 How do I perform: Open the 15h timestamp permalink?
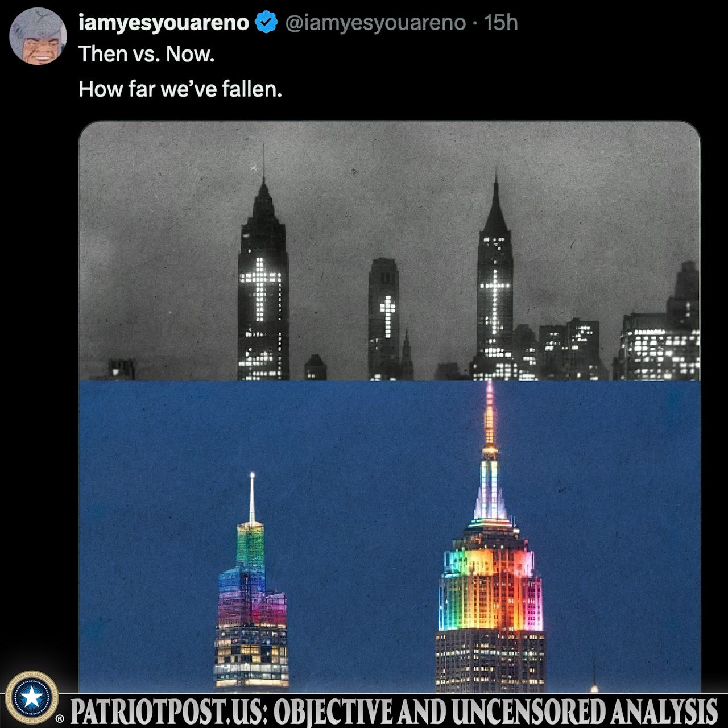pos(500,23)
